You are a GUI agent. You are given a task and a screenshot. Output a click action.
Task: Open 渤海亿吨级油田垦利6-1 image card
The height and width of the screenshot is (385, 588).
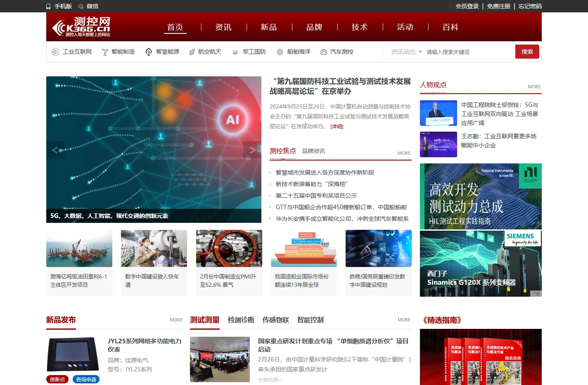point(79,263)
